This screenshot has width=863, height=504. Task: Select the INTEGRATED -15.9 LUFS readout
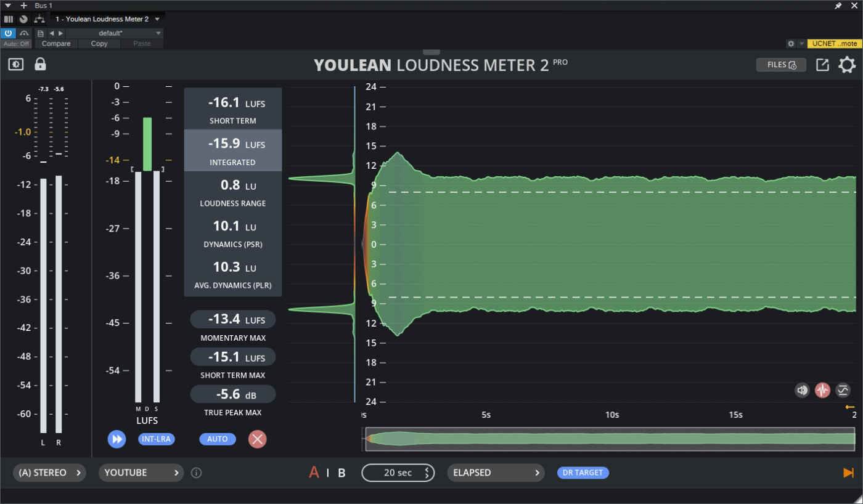pyautogui.click(x=233, y=150)
